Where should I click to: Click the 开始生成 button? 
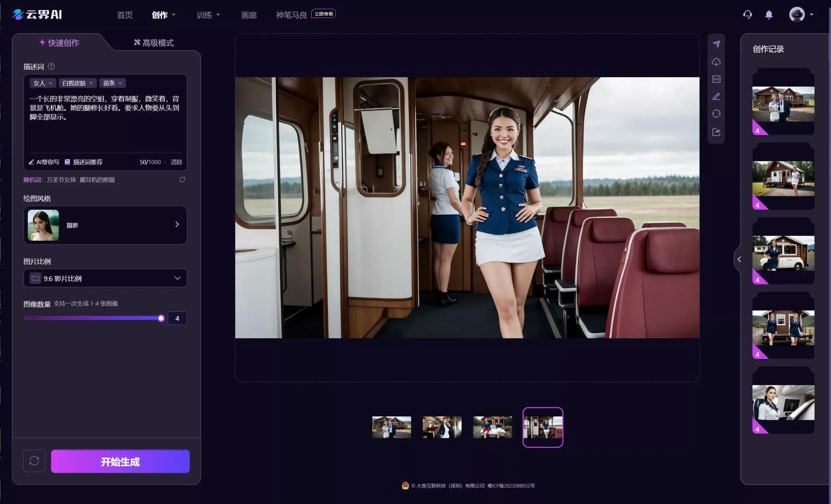pos(120,461)
